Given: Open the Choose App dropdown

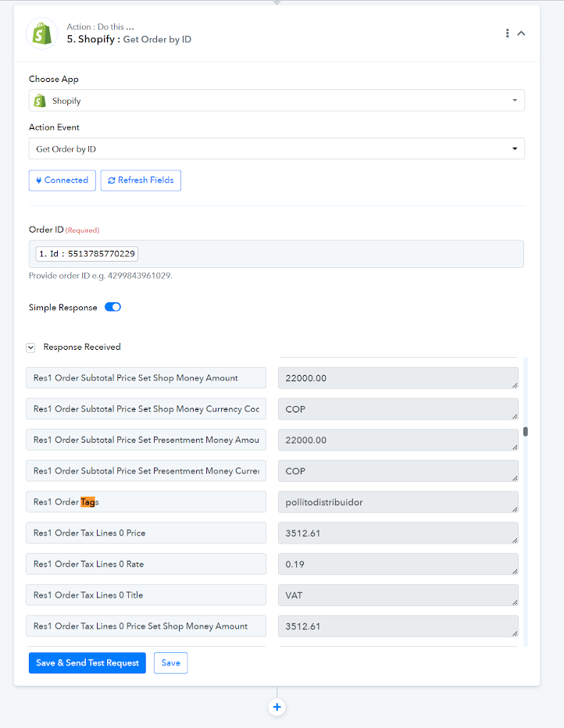Looking at the screenshot, I should (277, 100).
